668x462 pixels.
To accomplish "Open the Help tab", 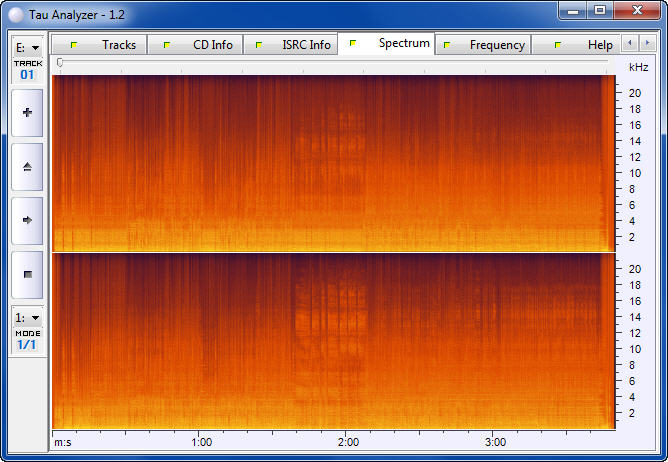I will point(584,45).
